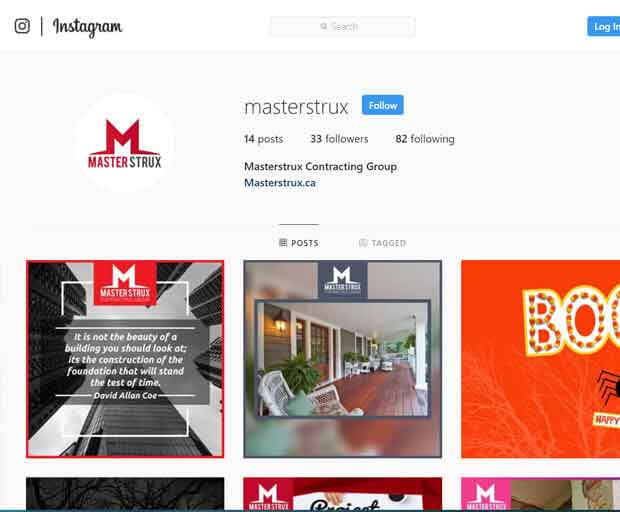
Task: Open the Instagram wordmark logo
Action: point(87,27)
